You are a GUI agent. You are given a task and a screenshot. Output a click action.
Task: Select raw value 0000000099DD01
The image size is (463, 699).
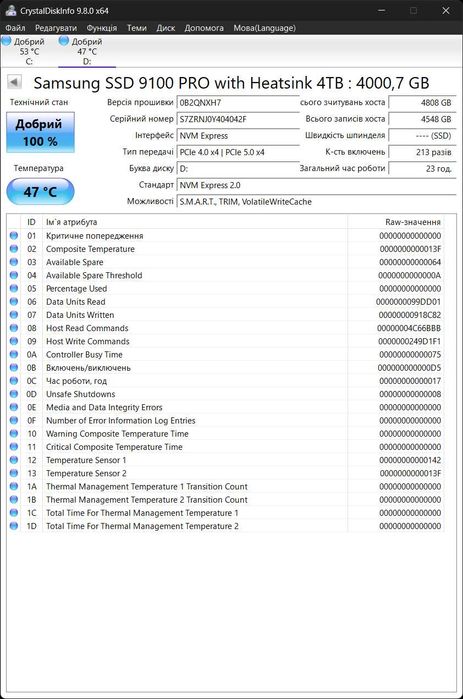(408, 301)
